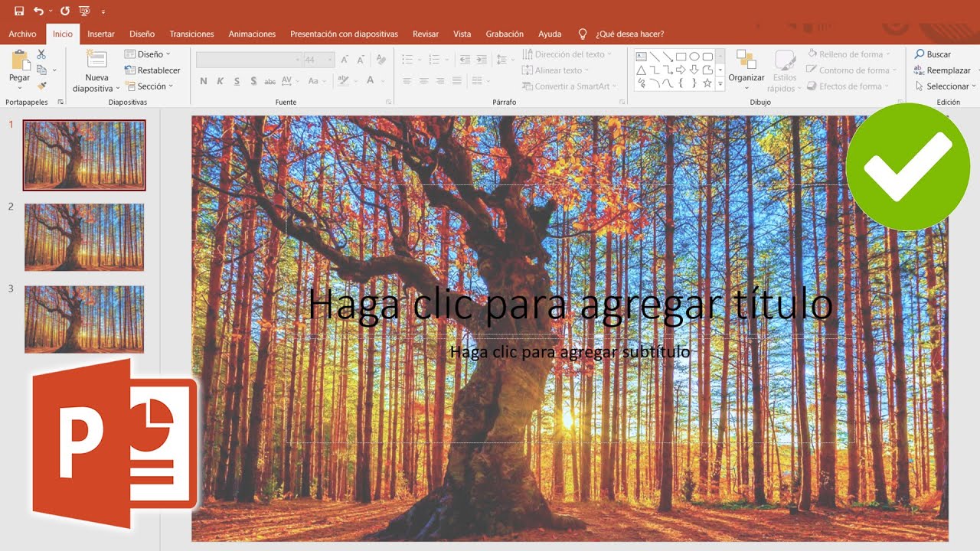Switch to the Insertar tab
Screen dimensions: 980x551
[x=101, y=34]
